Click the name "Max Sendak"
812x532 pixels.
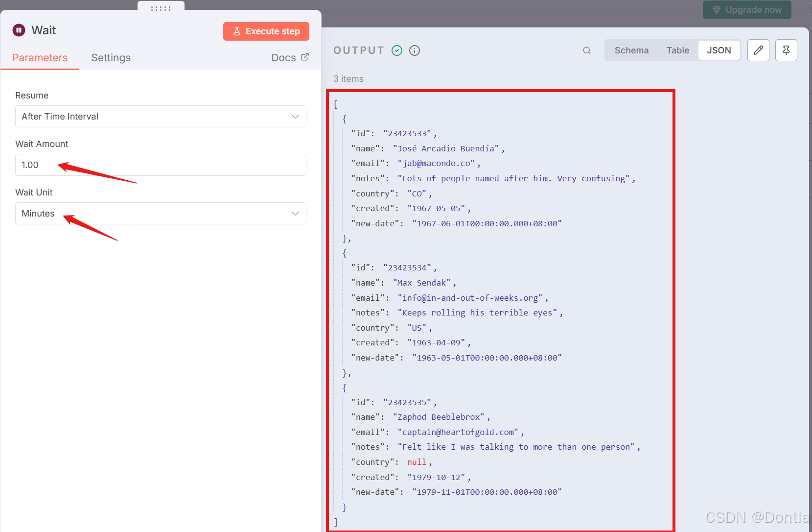422,283
